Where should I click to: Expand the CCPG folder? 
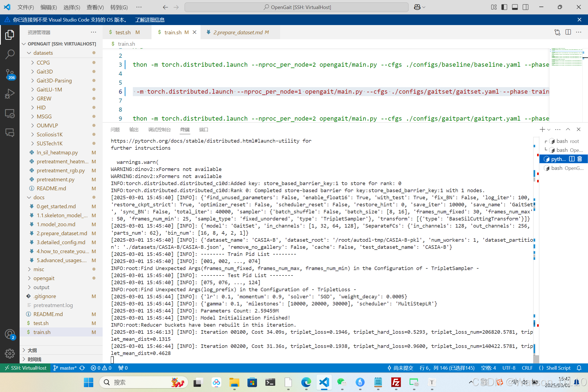43,63
